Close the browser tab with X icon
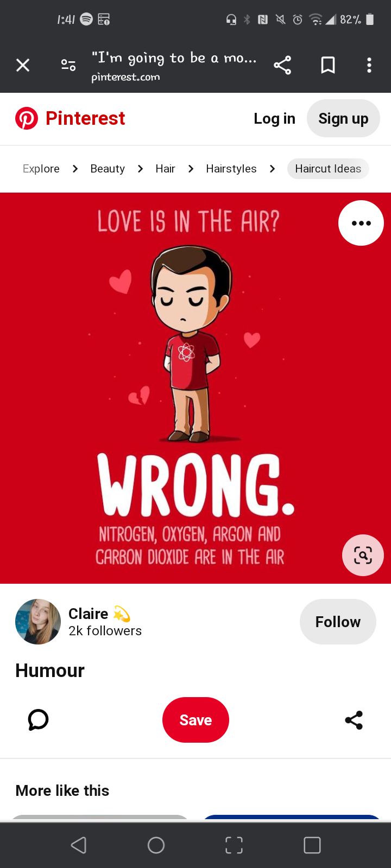Image resolution: width=391 pixels, height=868 pixels. tap(23, 65)
